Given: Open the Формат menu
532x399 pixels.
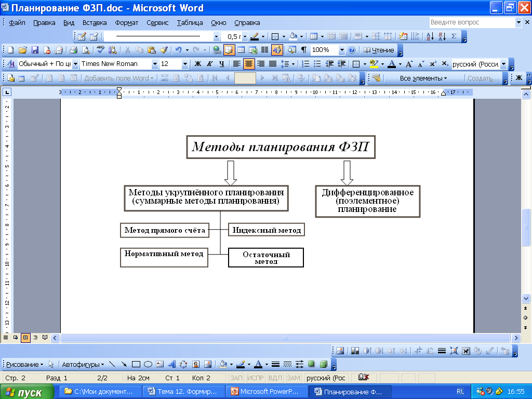Looking at the screenshot, I should point(127,23).
